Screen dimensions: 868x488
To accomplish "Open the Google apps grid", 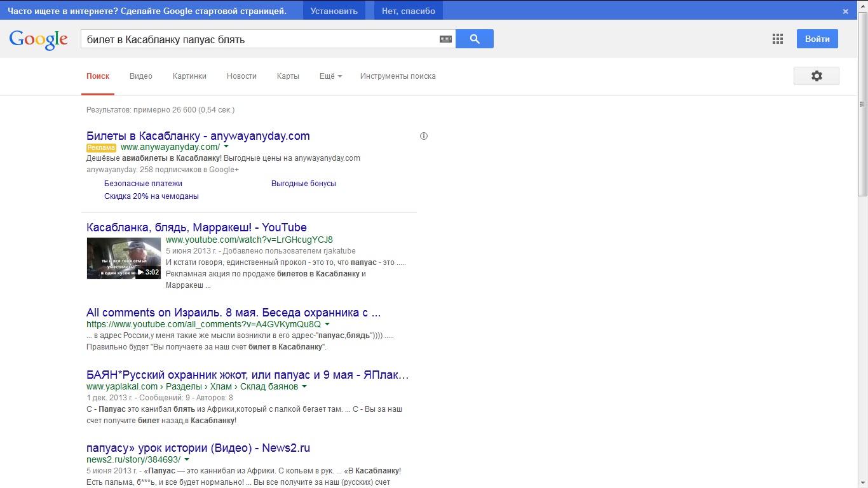I will pos(778,39).
